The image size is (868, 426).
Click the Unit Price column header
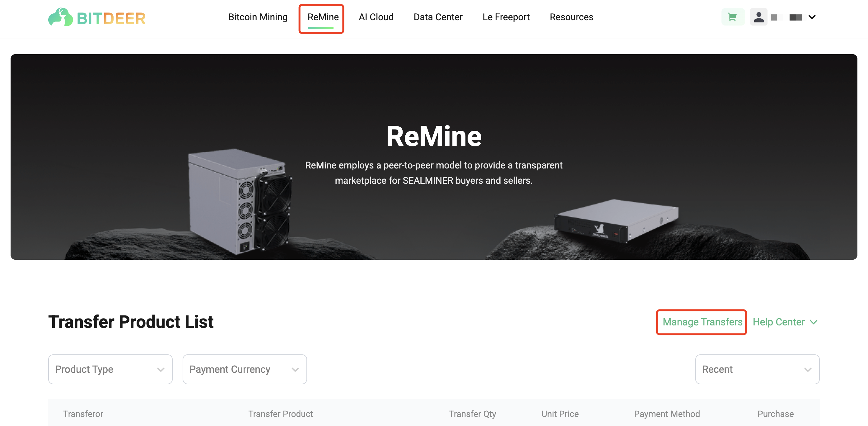coord(560,414)
